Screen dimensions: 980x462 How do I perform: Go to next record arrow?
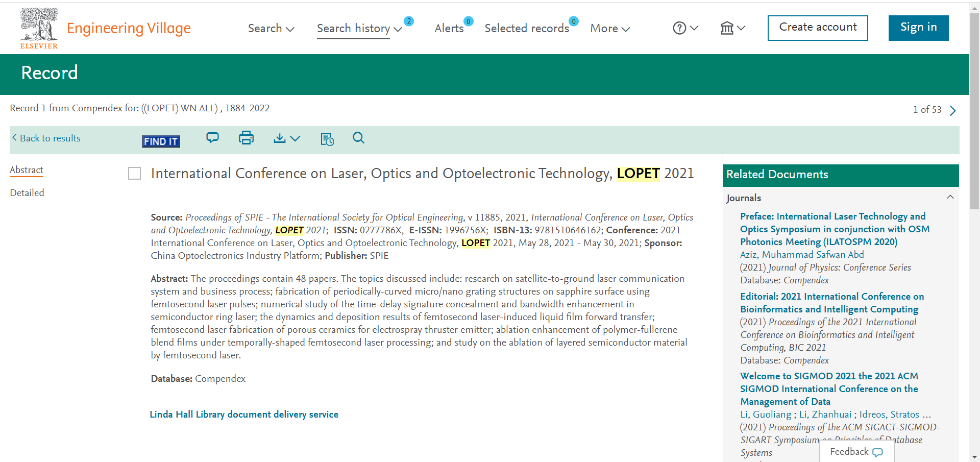[952, 110]
